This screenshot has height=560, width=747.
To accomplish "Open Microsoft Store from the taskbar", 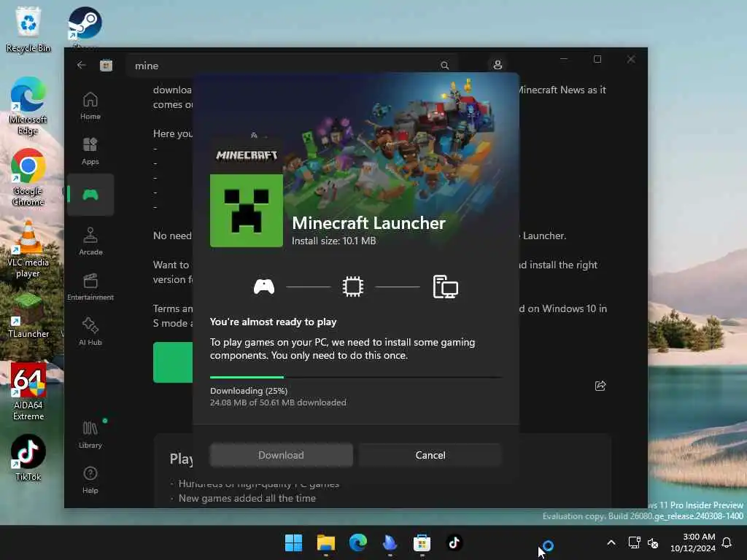I will (422, 542).
